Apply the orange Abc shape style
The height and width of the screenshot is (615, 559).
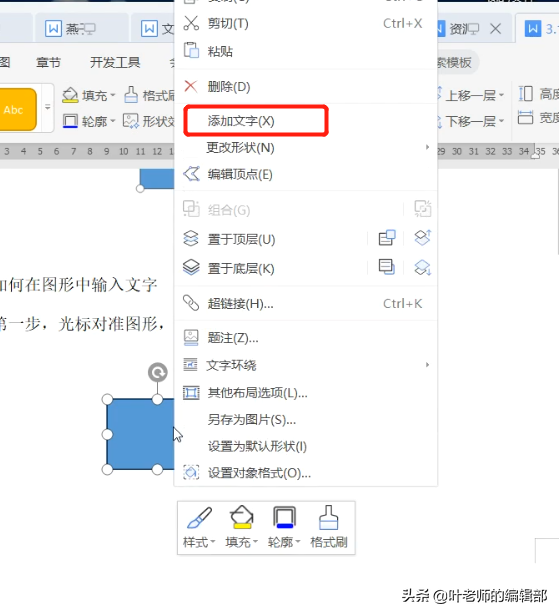(16, 109)
